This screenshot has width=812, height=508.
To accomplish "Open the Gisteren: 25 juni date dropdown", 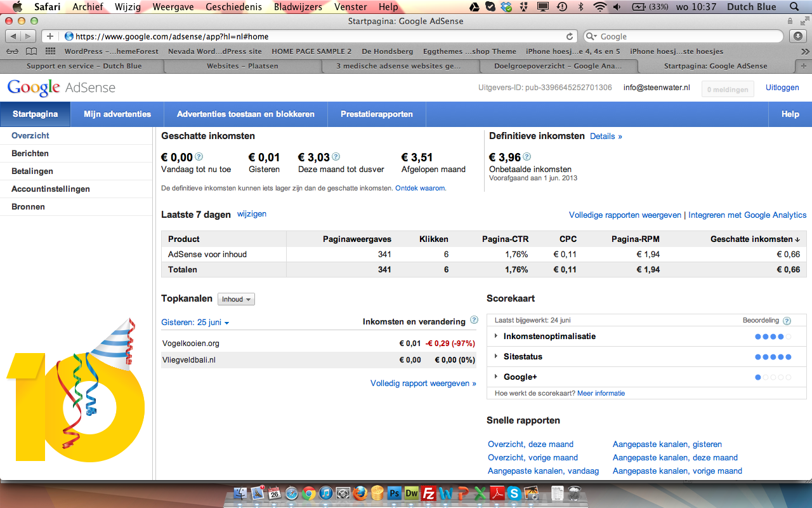I will (x=195, y=323).
